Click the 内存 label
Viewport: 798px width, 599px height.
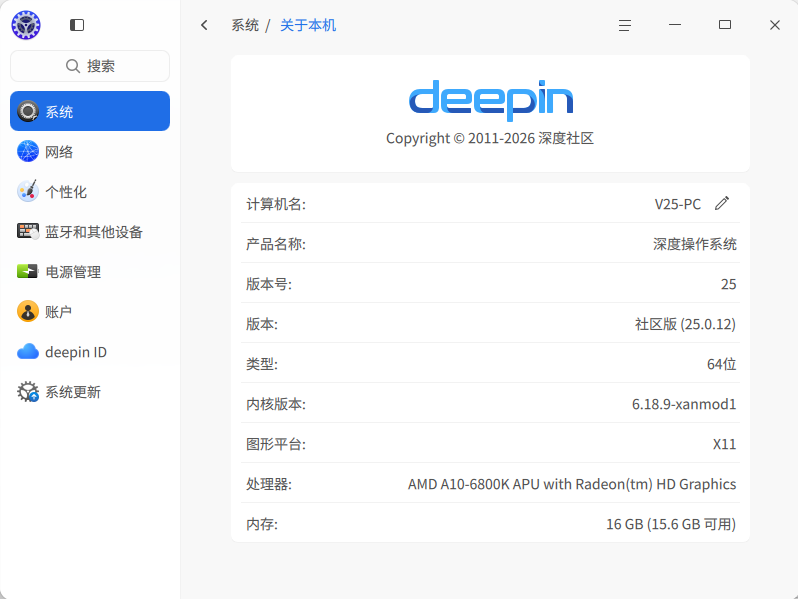pyautogui.click(x=262, y=524)
